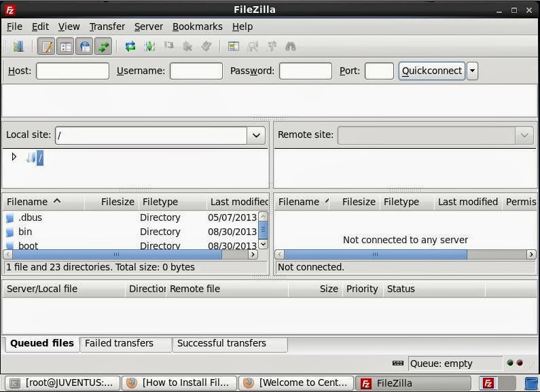Switch to How to Install taskbar window
Screen dimensions: 540x392
click(179, 382)
